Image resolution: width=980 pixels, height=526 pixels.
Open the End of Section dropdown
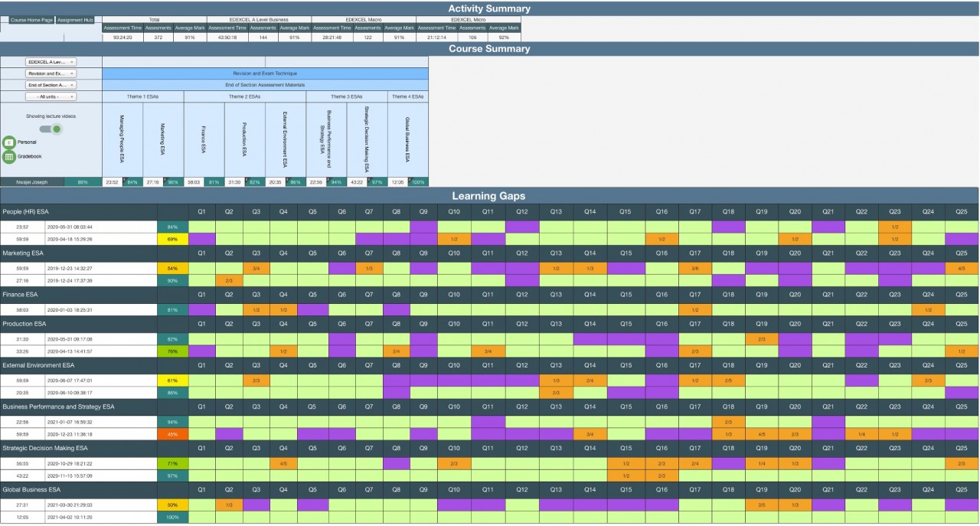pos(51,85)
